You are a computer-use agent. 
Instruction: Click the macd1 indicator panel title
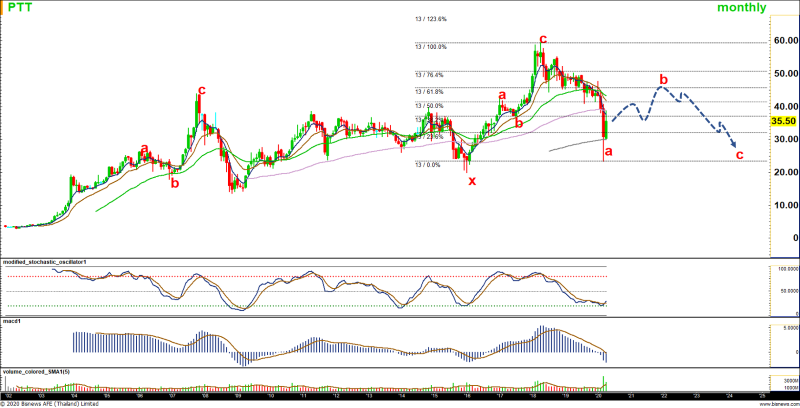coord(14,321)
